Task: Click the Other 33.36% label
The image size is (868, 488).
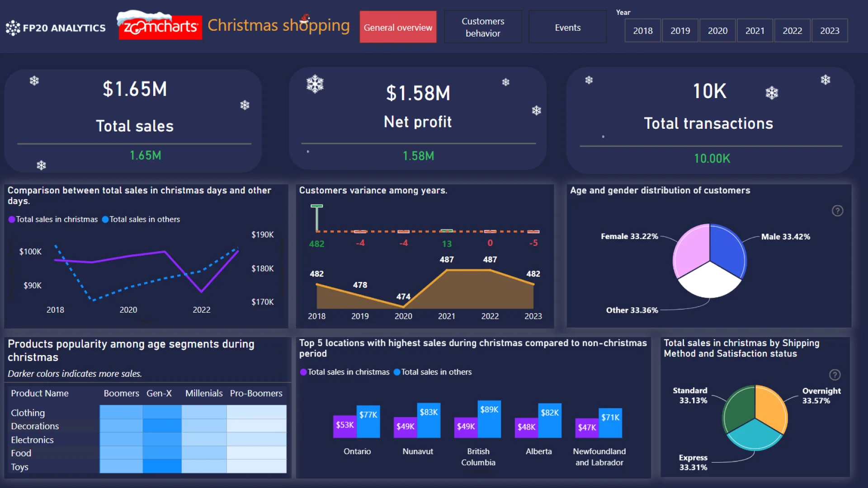Action: (632, 310)
